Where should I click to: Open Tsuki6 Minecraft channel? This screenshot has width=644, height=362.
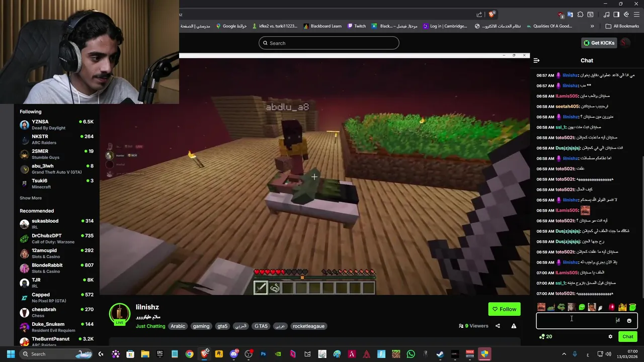tap(56, 184)
